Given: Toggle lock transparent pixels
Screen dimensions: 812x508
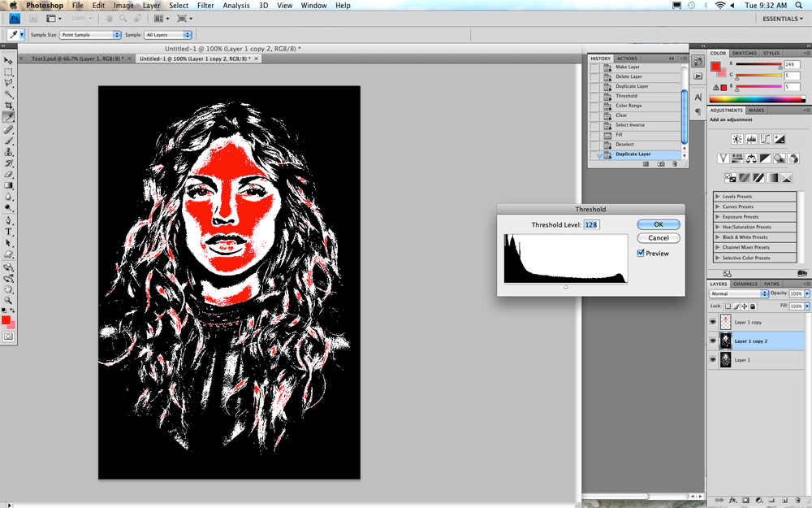Looking at the screenshot, I should (728, 306).
